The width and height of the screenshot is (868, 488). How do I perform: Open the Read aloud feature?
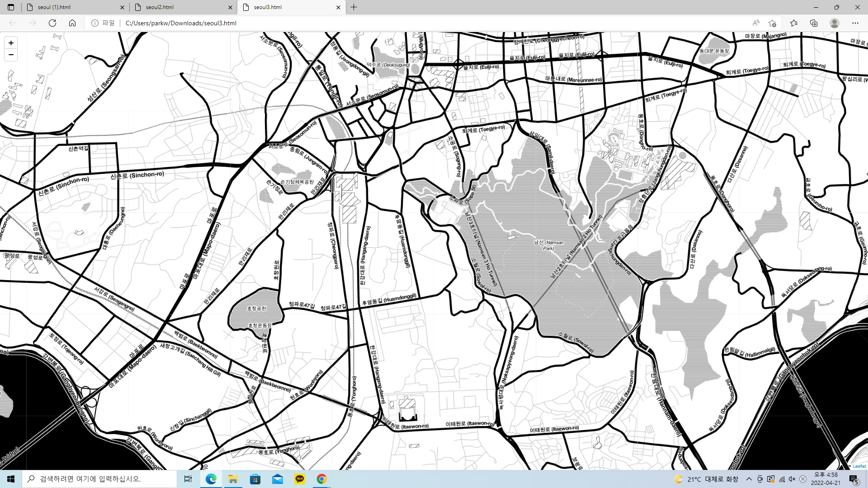pyautogui.click(x=755, y=23)
